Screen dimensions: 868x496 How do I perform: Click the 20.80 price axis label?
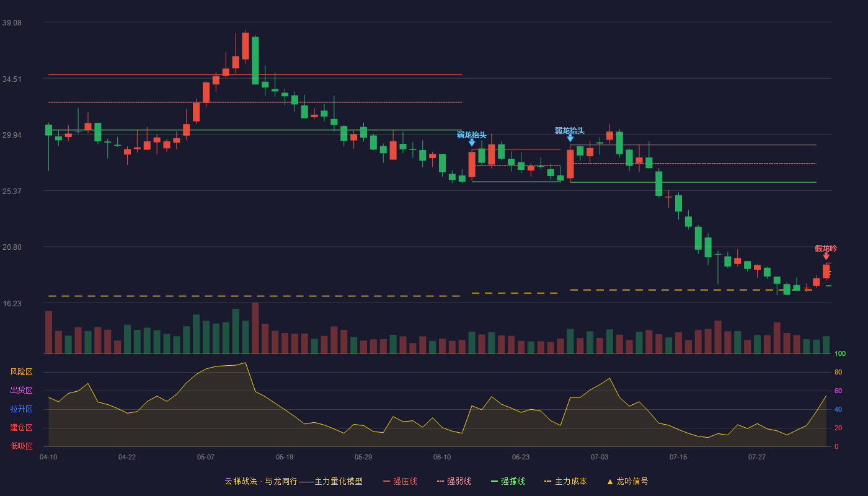[12, 247]
